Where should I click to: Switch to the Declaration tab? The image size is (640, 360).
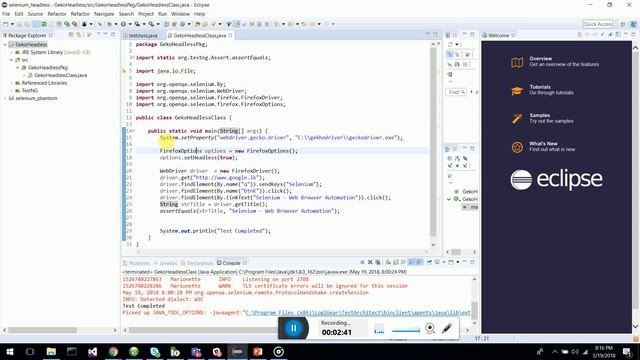[200, 263]
